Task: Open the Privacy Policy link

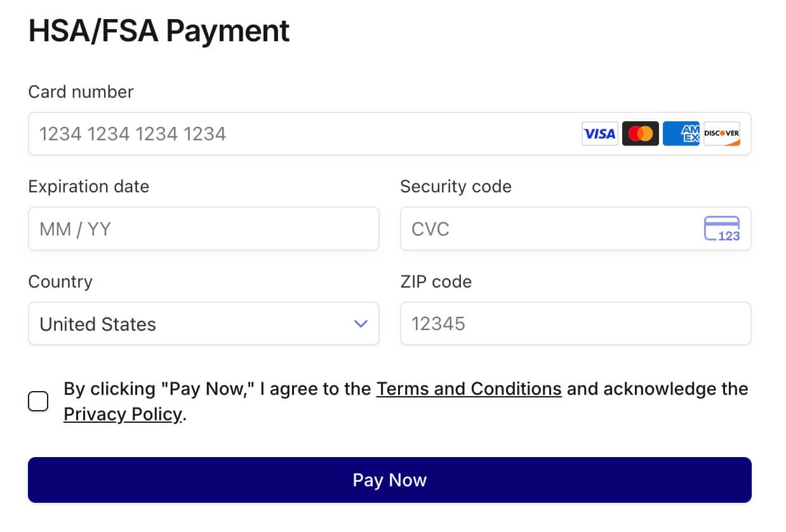Action: [123, 415]
